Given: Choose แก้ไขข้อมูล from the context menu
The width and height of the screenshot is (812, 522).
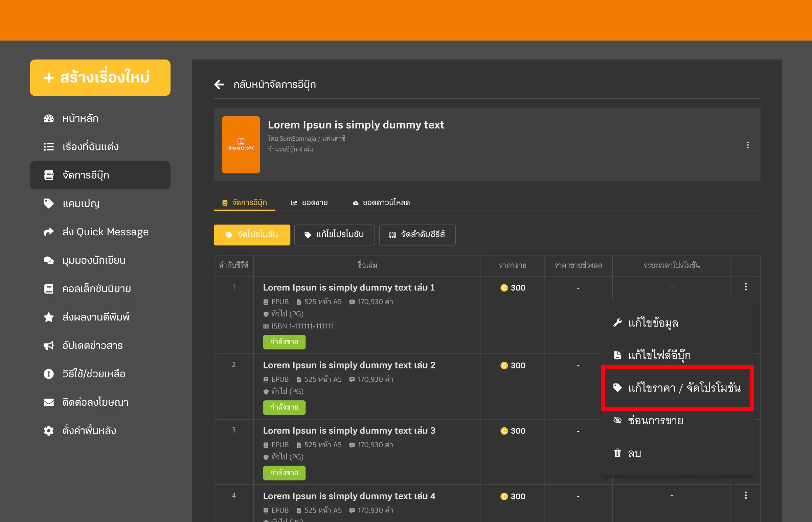Looking at the screenshot, I should tap(677, 323).
